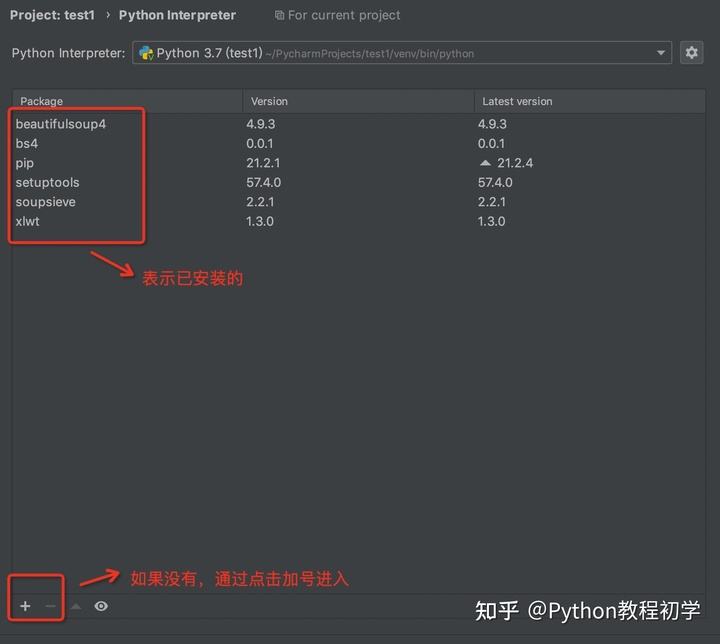
Task: Select the setuptools package row
Action: click(359, 182)
